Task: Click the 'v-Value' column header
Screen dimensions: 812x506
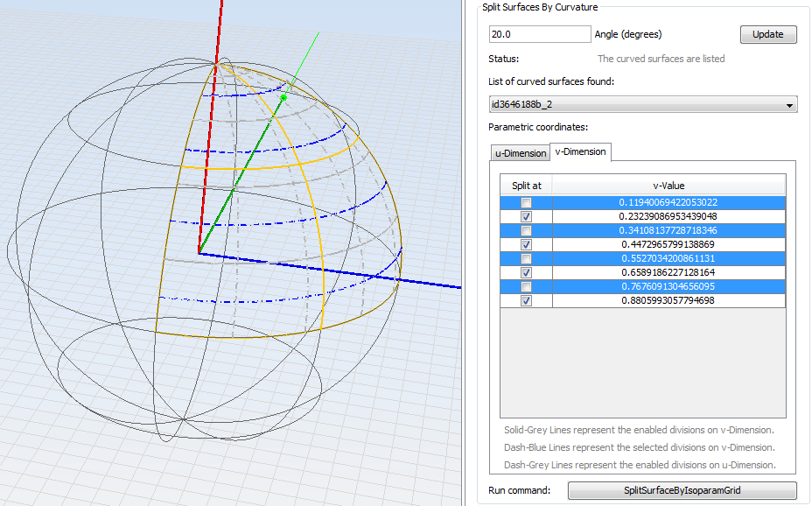Action: [668, 186]
